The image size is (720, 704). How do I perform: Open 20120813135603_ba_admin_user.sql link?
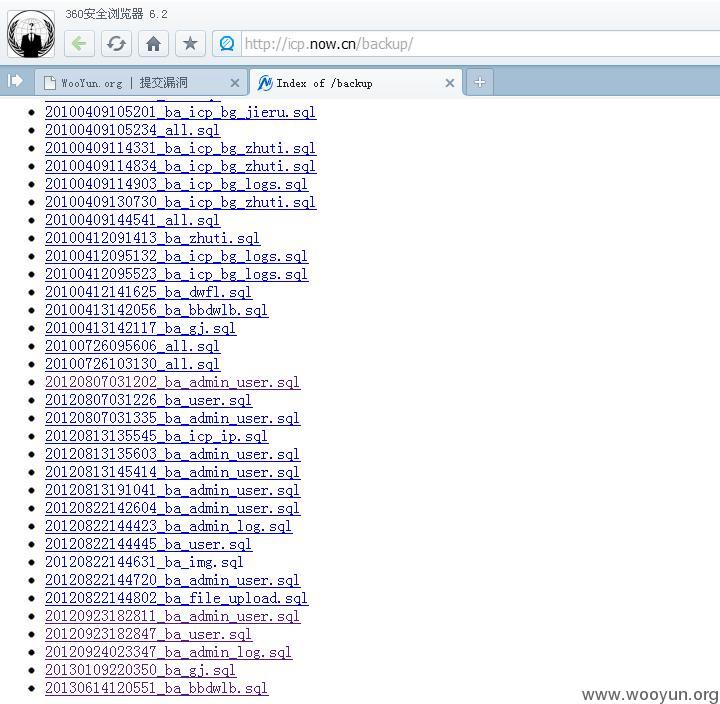click(173, 454)
